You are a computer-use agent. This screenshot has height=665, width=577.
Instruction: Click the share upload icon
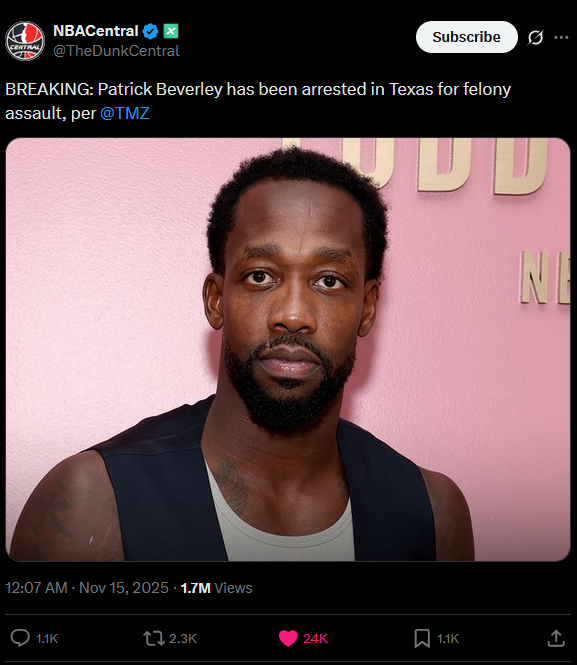click(556, 638)
